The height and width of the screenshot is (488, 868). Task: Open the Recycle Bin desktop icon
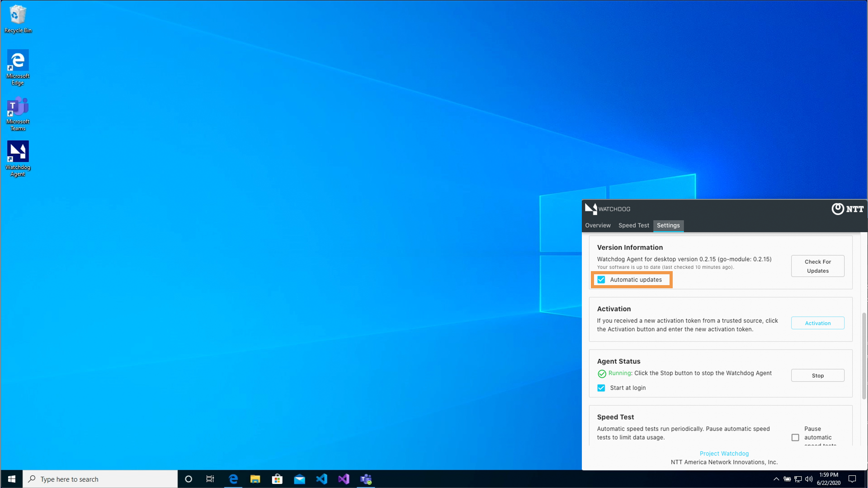(18, 19)
